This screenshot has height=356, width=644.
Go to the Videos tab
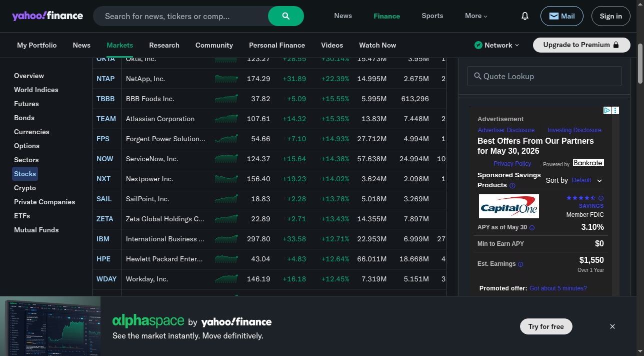click(332, 45)
